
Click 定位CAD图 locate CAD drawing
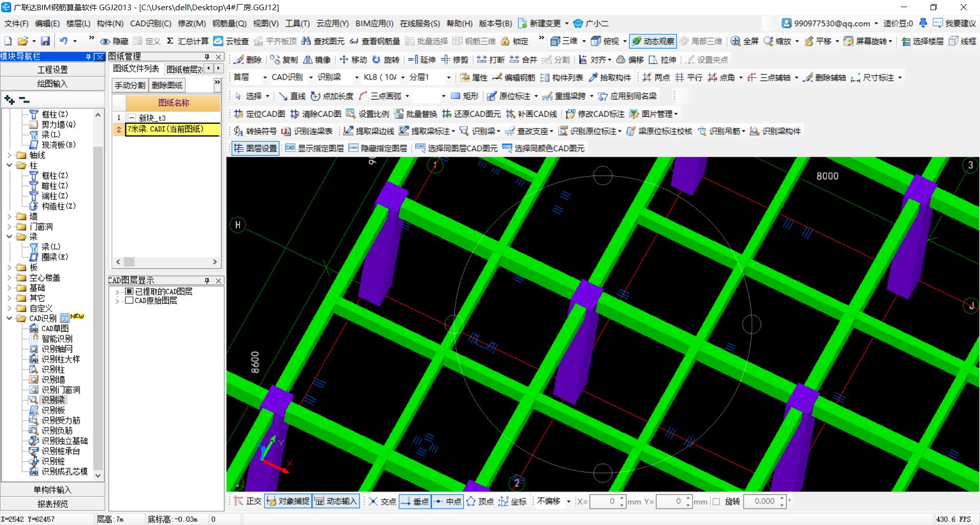click(259, 114)
